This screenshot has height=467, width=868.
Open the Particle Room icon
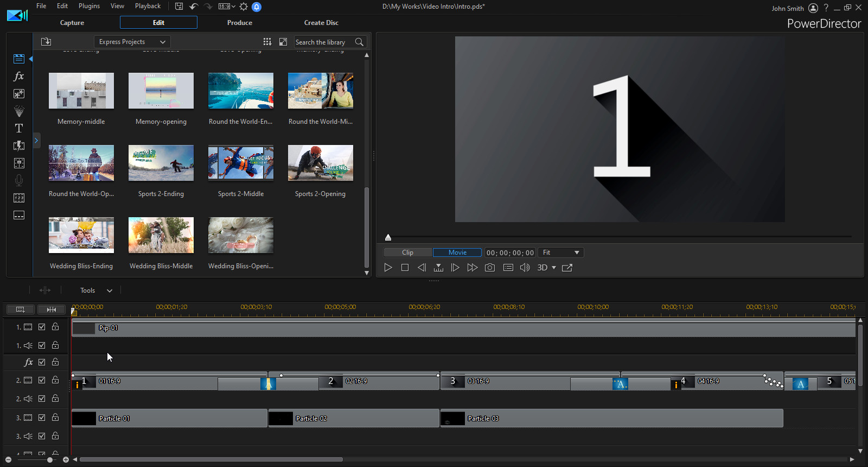click(19, 111)
